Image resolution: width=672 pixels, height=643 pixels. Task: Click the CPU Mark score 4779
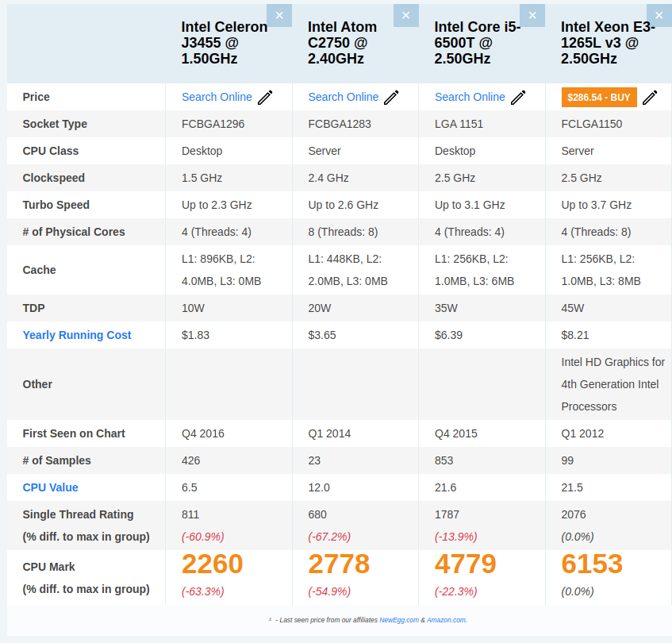click(466, 564)
